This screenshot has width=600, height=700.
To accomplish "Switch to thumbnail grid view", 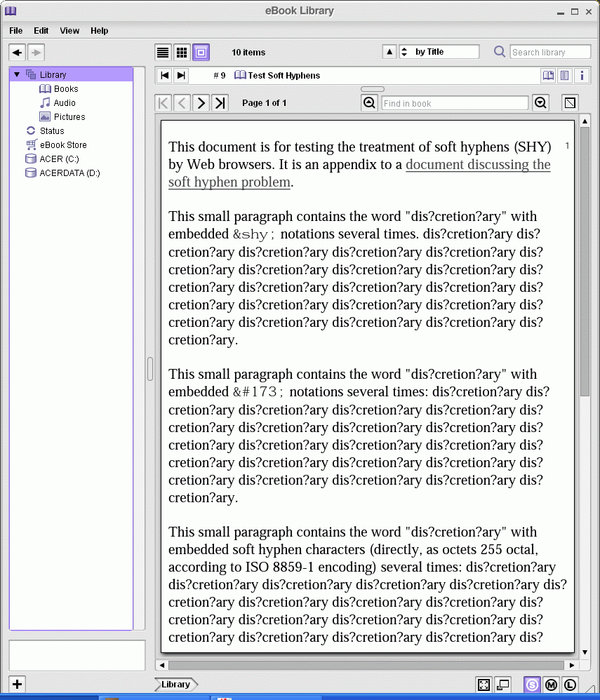I will 182,53.
